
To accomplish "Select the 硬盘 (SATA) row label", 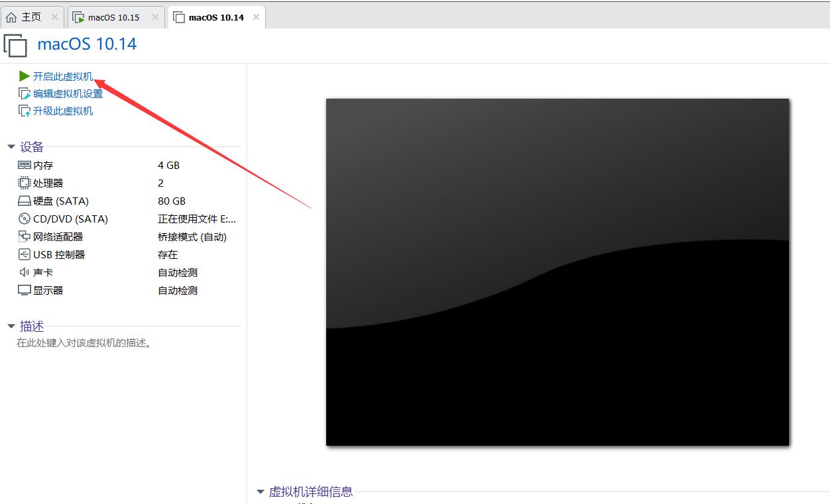I will (61, 201).
